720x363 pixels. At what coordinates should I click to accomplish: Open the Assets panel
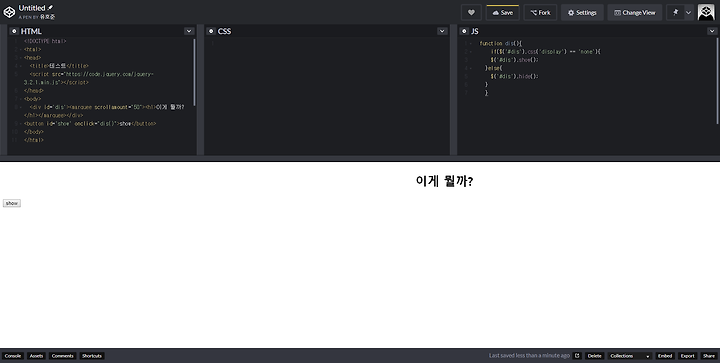pyautogui.click(x=36, y=356)
